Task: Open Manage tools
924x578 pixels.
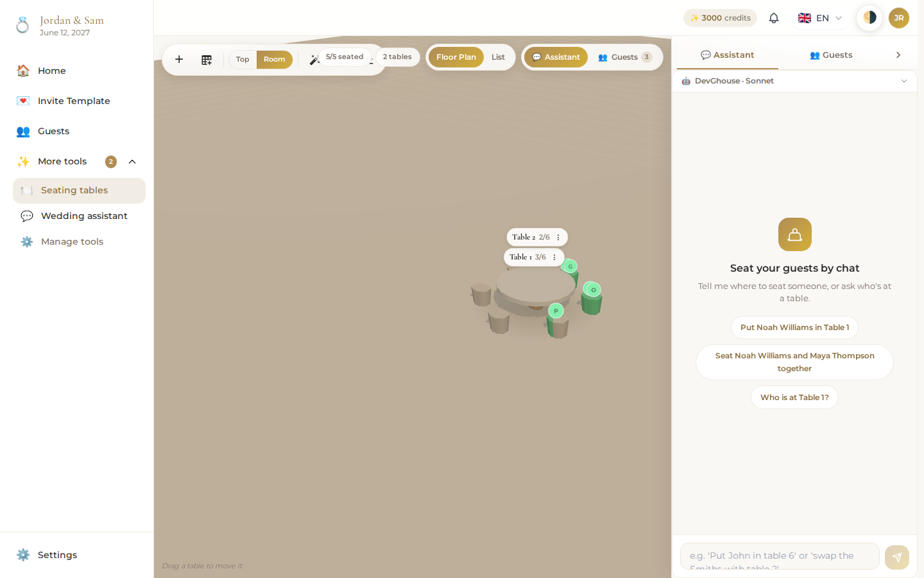Action: (x=79, y=242)
